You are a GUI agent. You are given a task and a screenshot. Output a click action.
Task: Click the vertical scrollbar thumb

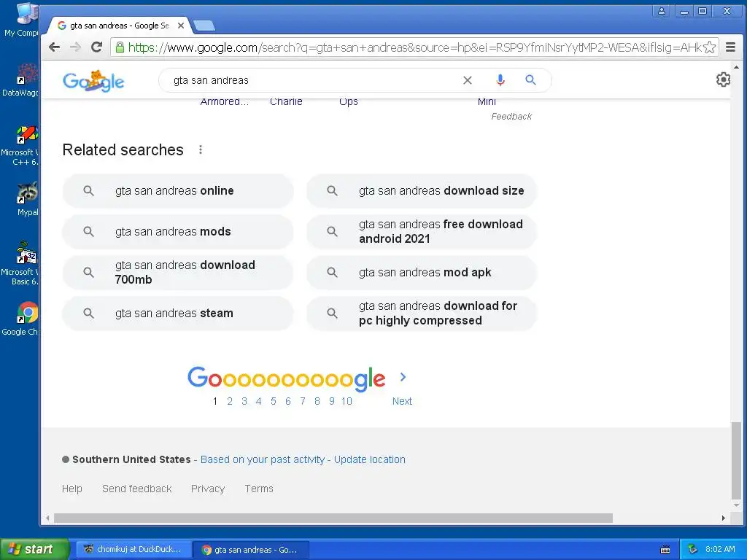[736, 460]
